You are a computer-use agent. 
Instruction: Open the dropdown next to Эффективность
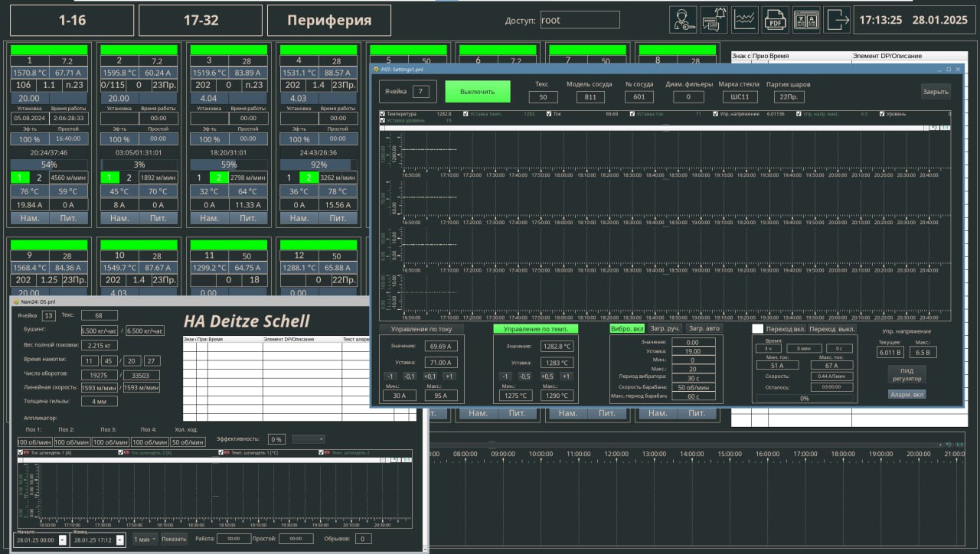[x=308, y=439]
